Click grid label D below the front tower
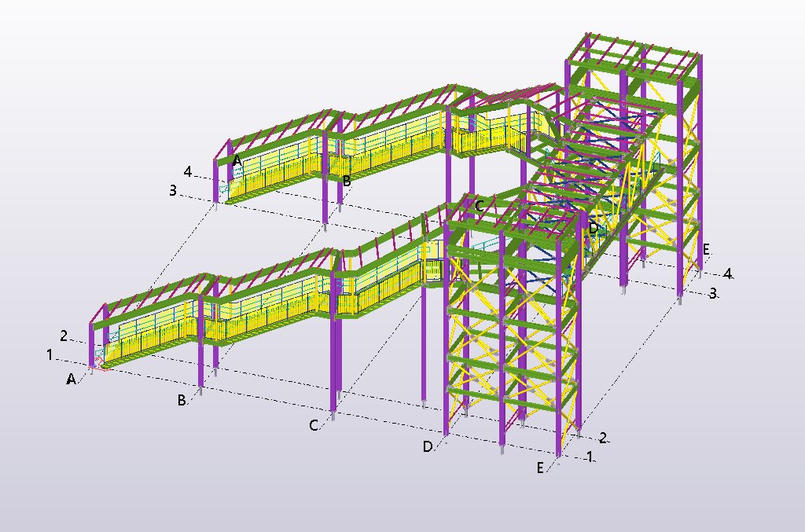Screen dimensions: 805x532 pos(428,446)
